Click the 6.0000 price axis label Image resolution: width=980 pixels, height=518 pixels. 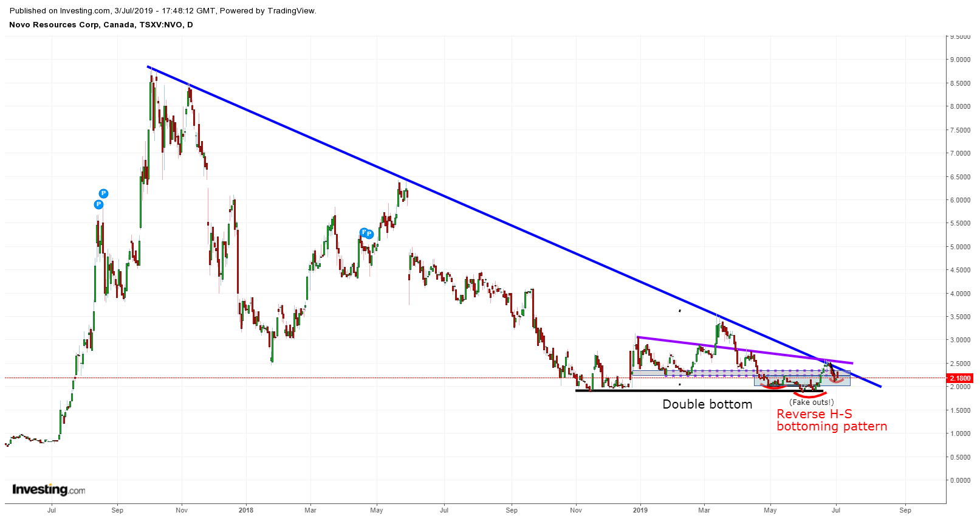961,200
